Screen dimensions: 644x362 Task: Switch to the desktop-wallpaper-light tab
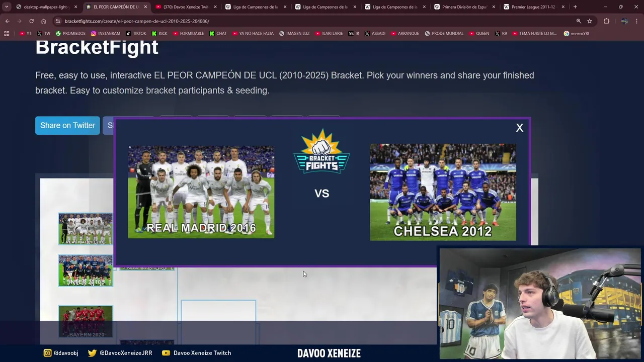click(x=46, y=7)
